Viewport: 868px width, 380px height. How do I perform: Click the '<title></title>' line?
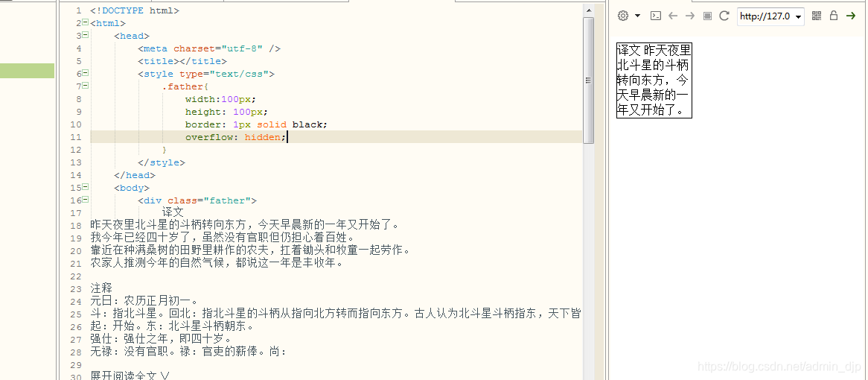182,61
